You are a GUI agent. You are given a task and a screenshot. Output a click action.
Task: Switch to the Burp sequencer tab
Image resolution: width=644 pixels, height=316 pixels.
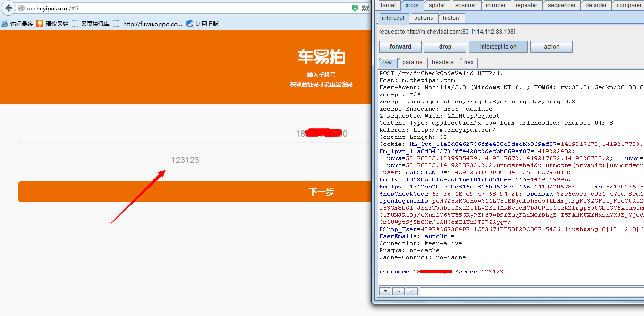coord(562,5)
